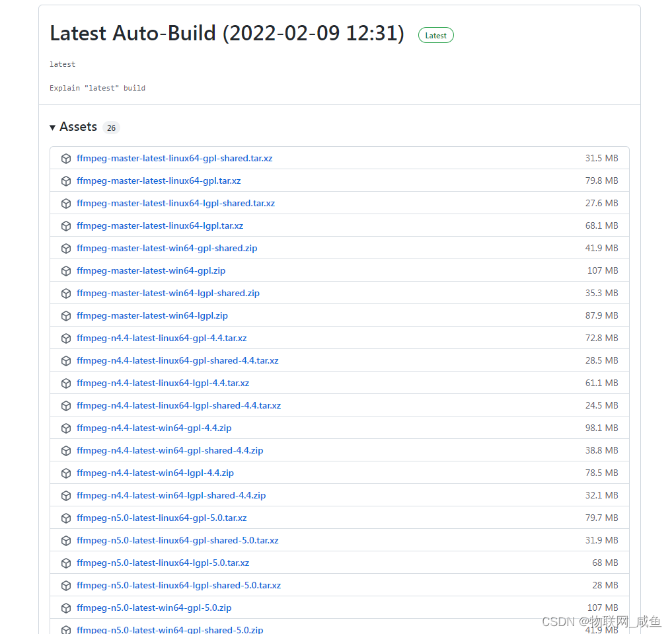Download ffmpeg-n4.4-latest-linux64-gpl-4.4.tar.xz
Viewport: 672px width, 634px height.
(162, 338)
